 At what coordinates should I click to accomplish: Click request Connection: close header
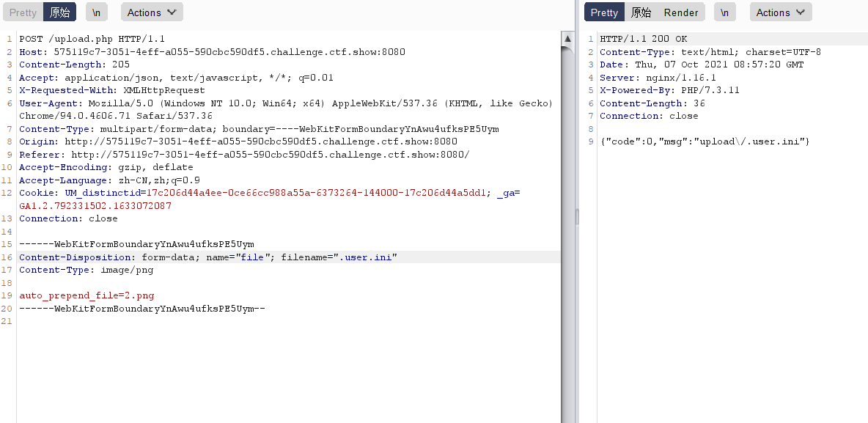coord(69,218)
